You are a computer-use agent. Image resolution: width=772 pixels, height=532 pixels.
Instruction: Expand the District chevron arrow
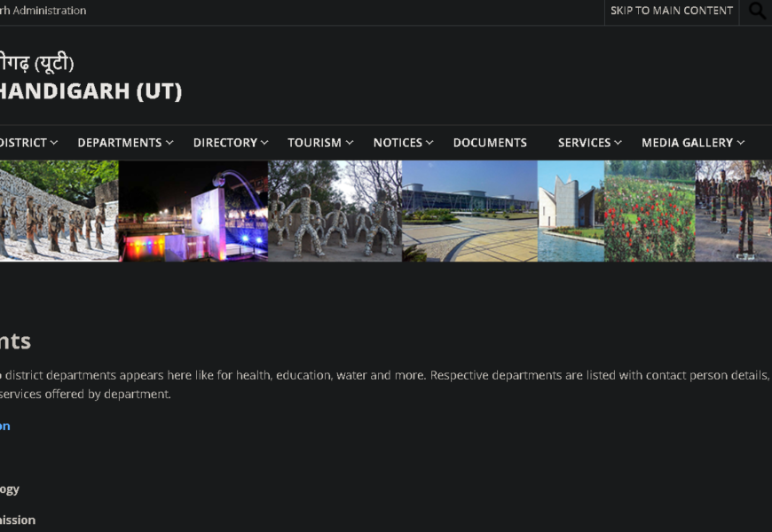(53, 143)
